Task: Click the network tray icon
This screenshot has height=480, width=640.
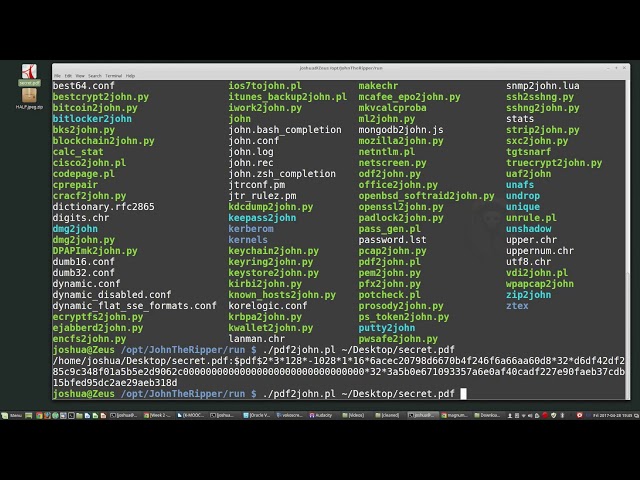Action: pyautogui.click(x=523, y=416)
